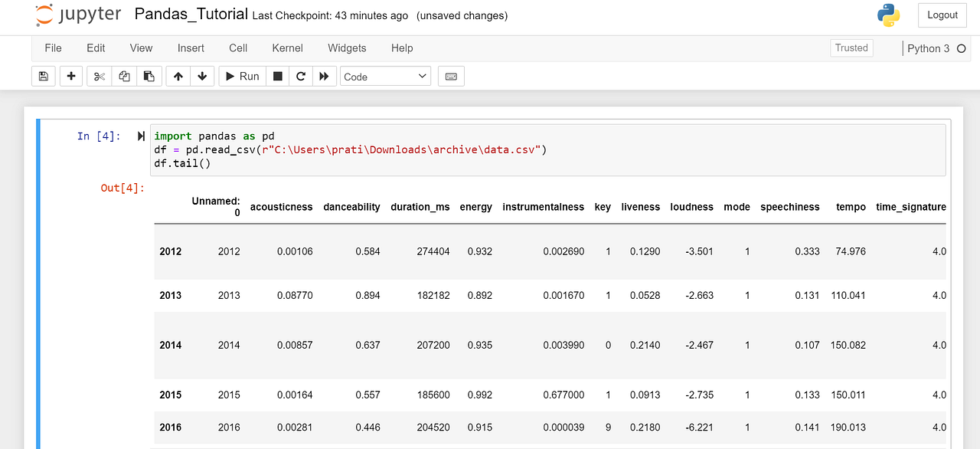Paste cell from clipboard
Viewport: 980px width, 449px height.
(x=149, y=76)
